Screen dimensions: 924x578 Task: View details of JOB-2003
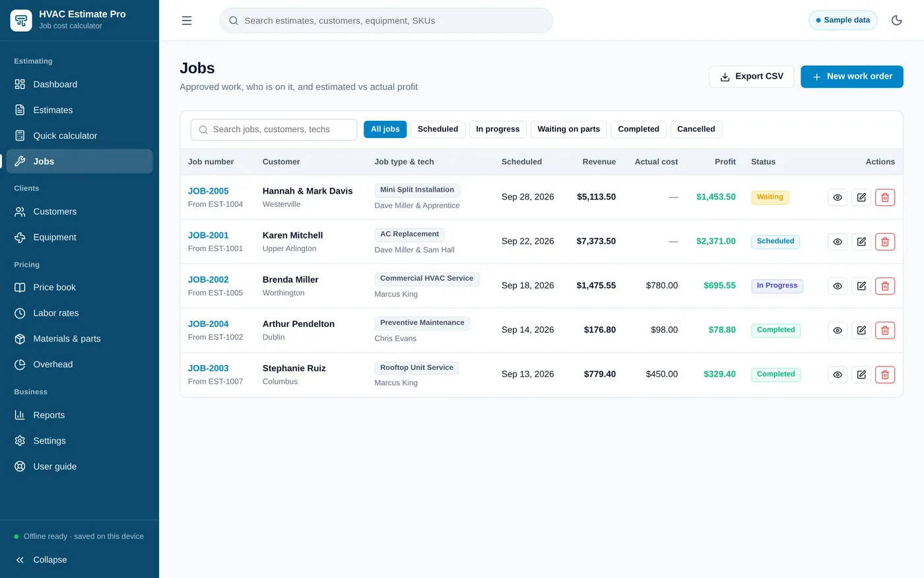tap(838, 375)
